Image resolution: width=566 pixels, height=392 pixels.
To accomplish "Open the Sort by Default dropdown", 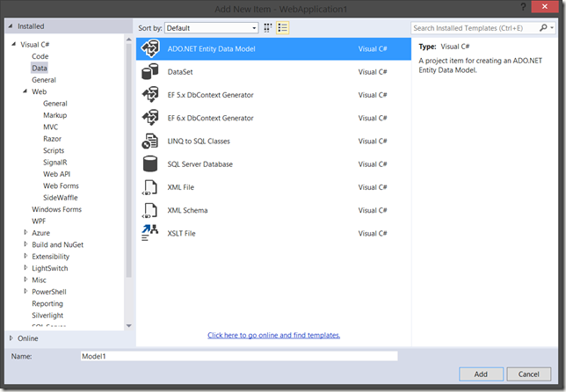I will click(x=212, y=28).
